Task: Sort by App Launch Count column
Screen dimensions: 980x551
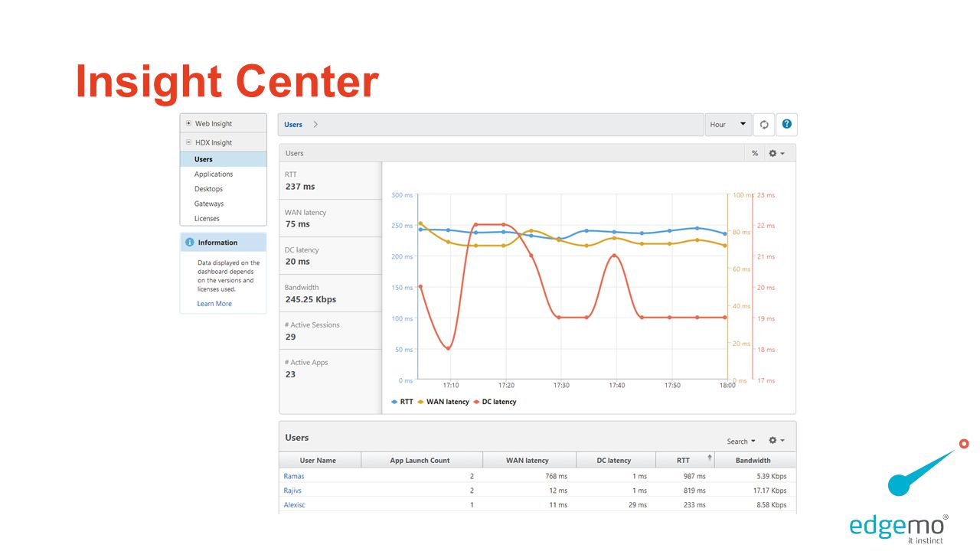Action: (x=420, y=460)
